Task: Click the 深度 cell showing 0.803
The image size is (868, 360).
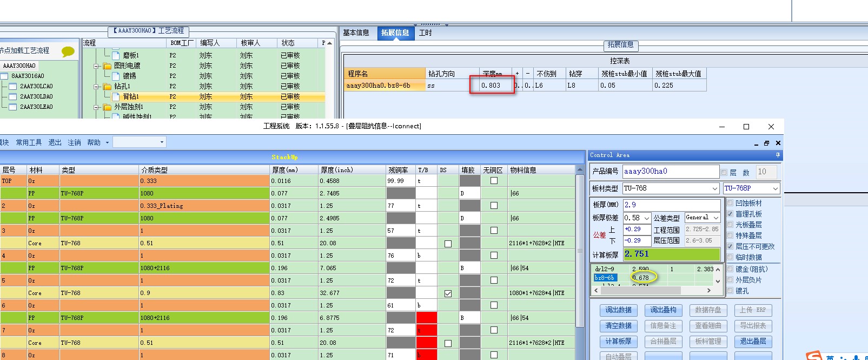Action: point(492,86)
